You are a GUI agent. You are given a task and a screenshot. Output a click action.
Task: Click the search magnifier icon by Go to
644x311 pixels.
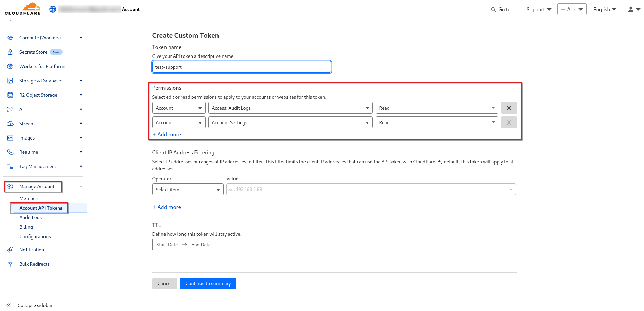493,10
